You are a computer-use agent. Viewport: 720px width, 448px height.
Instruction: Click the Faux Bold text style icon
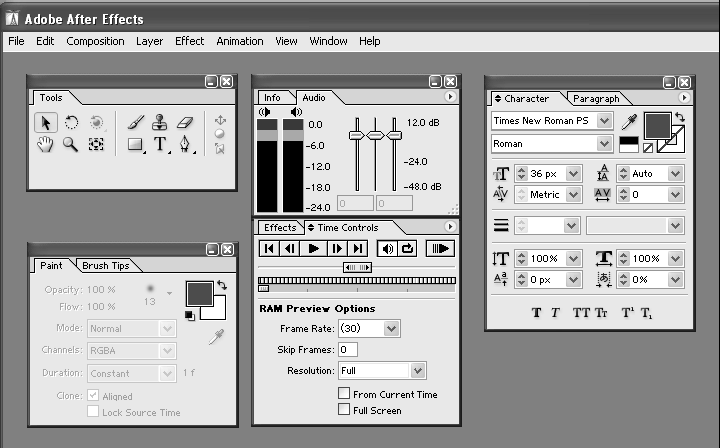[536, 313]
